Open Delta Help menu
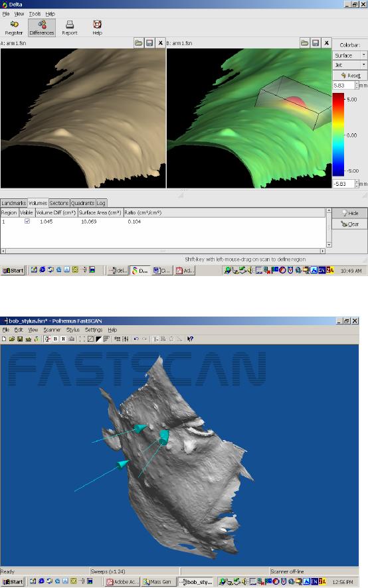 coord(50,14)
